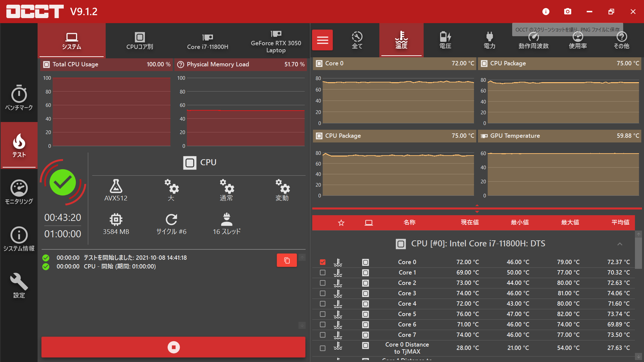Click the elapsed time 00:43:20

[x=63, y=218]
